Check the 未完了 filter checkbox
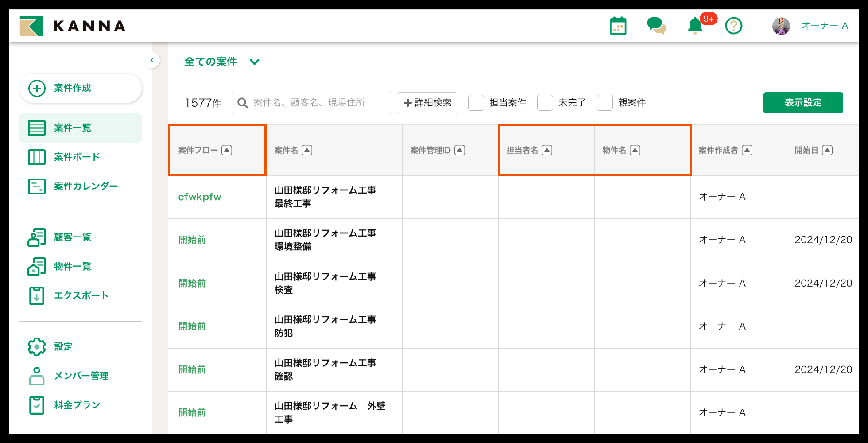Image resolution: width=868 pixels, height=443 pixels. pyautogui.click(x=545, y=103)
